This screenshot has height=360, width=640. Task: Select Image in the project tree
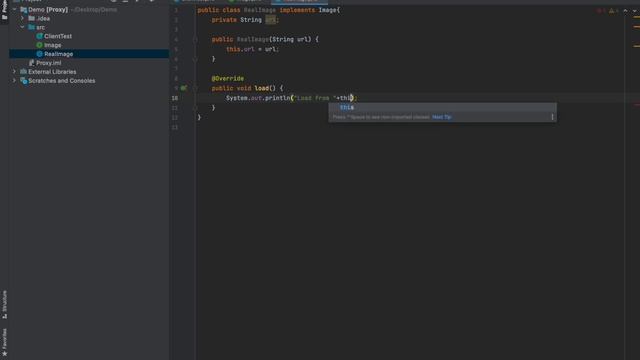(x=53, y=45)
